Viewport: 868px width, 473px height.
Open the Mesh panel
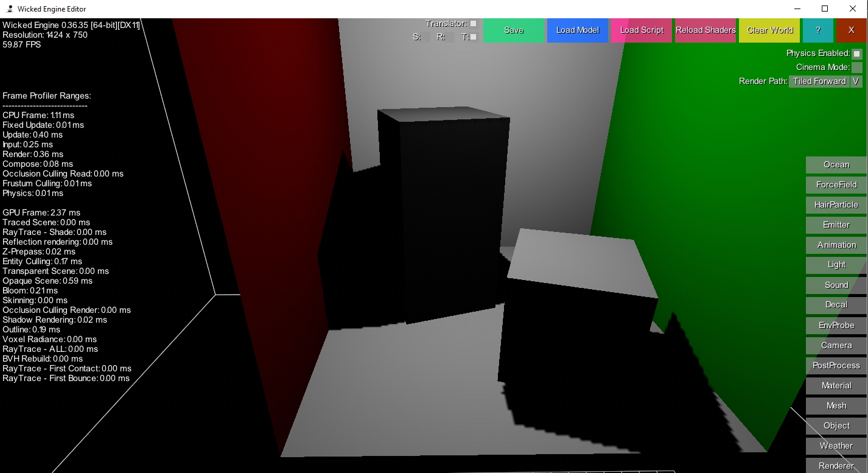tap(836, 406)
